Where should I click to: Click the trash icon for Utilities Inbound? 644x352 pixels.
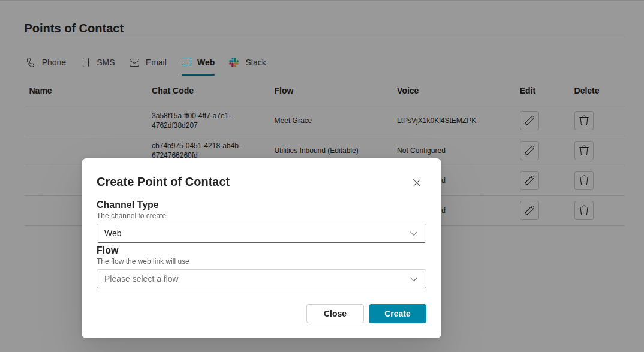(x=583, y=150)
